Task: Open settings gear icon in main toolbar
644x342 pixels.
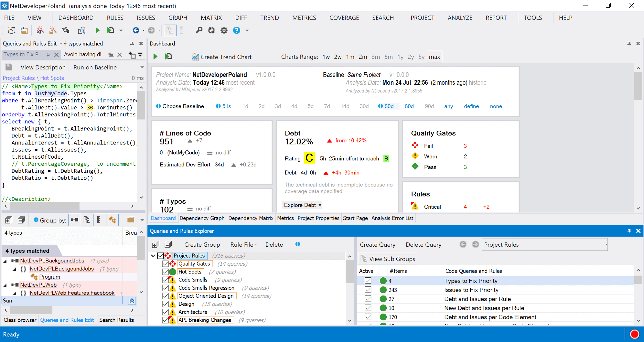Action: tap(224, 30)
